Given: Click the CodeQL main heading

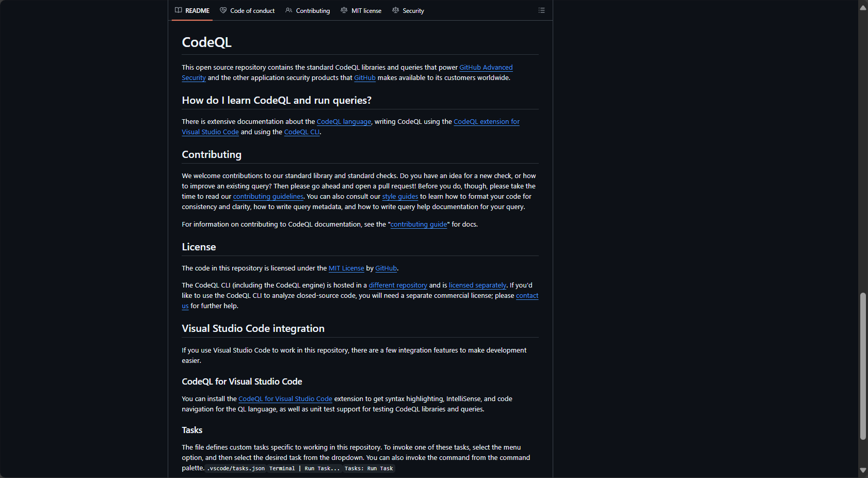Looking at the screenshot, I should [206, 42].
